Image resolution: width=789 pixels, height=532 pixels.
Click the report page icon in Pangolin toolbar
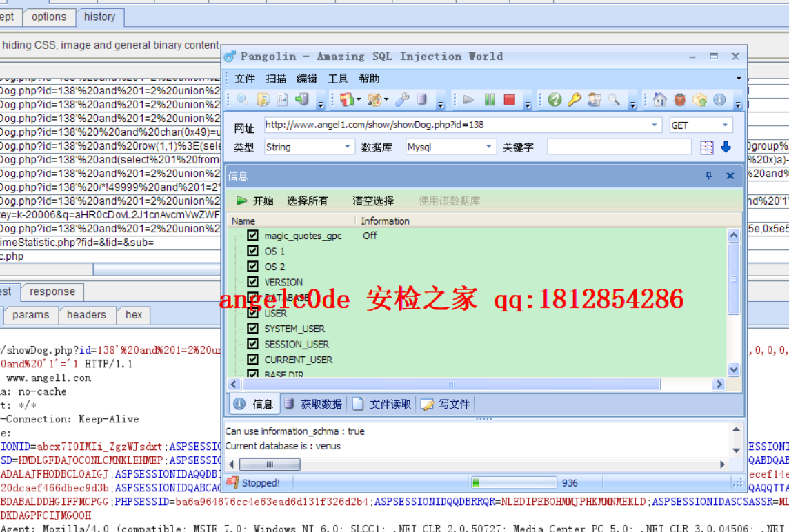tap(282, 99)
